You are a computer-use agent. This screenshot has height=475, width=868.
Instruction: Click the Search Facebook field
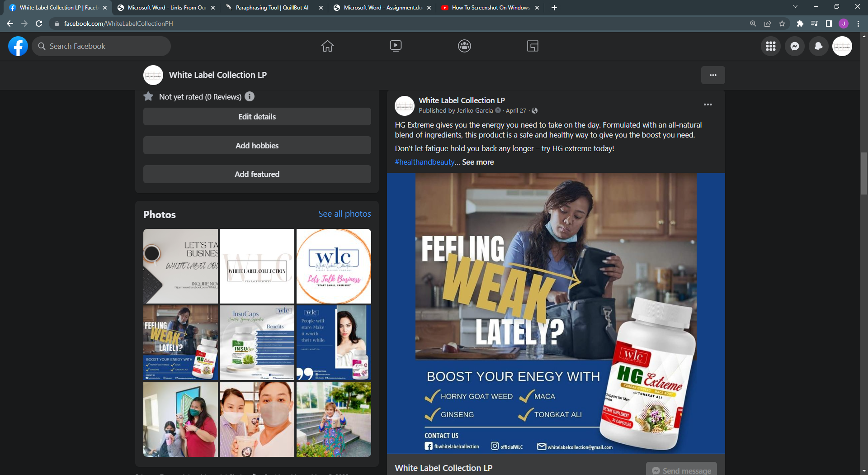[101, 46]
